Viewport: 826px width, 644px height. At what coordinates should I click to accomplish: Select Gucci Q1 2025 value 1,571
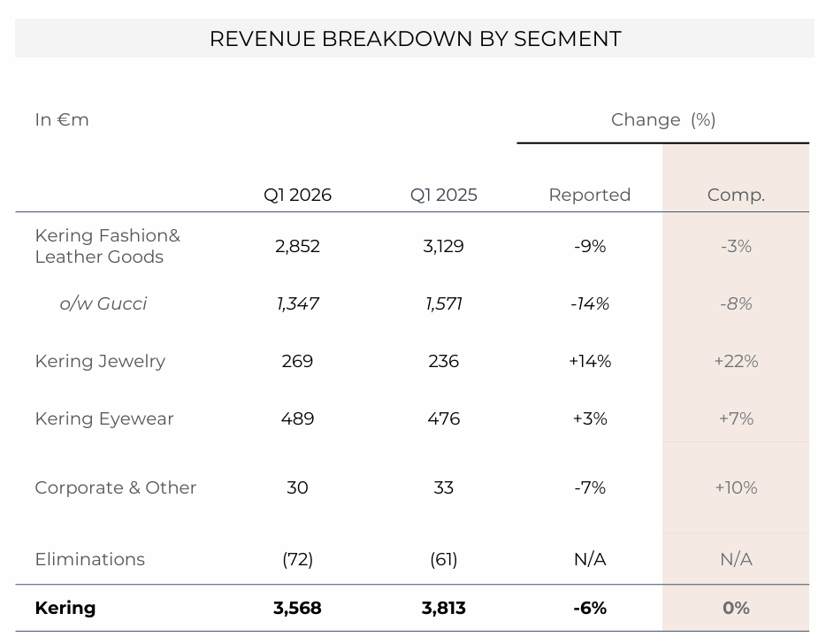(x=444, y=303)
